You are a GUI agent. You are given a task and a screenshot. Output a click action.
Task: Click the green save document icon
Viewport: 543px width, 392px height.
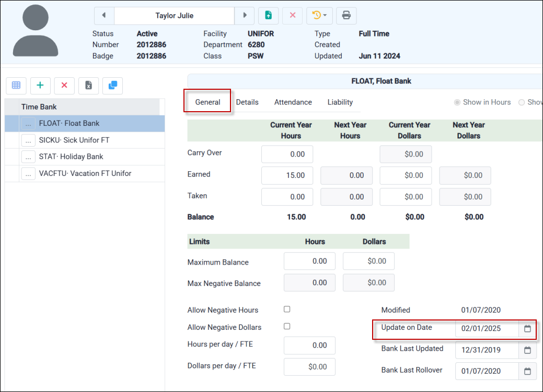click(x=269, y=15)
